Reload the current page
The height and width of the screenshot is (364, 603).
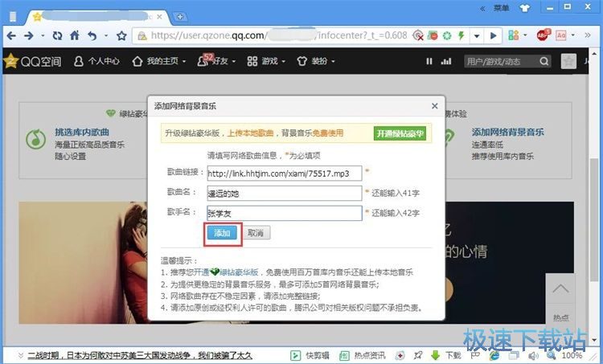pyautogui.click(x=57, y=35)
